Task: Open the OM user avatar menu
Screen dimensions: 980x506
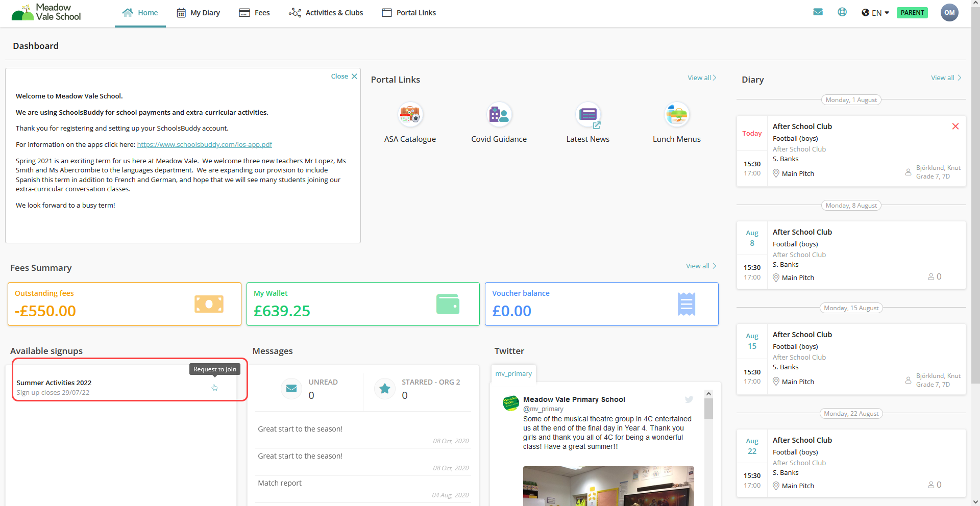Action: tap(949, 13)
